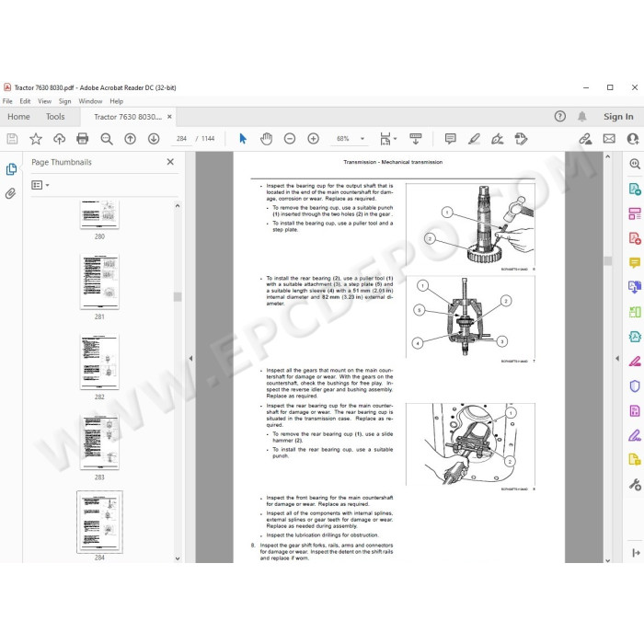Open the Help menu

[116, 101]
